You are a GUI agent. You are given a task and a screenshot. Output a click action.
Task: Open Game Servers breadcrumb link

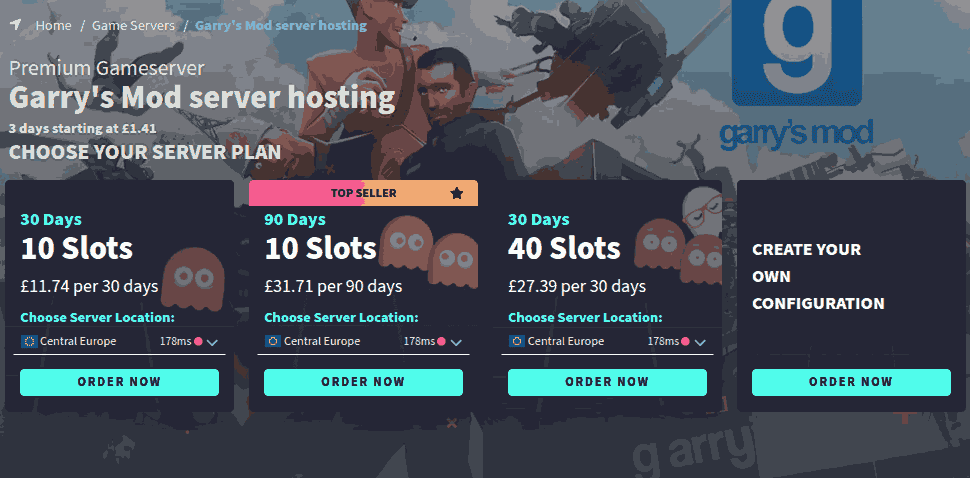133,26
